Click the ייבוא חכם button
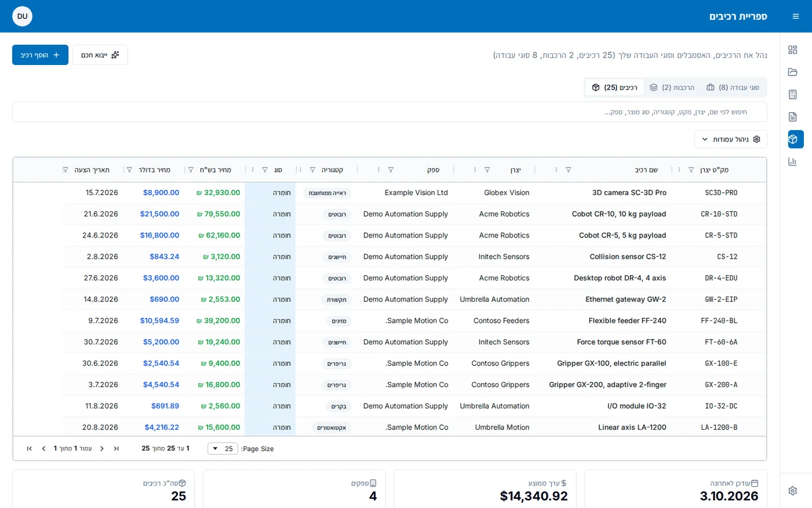This screenshot has width=812, height=508. (100, 55)
